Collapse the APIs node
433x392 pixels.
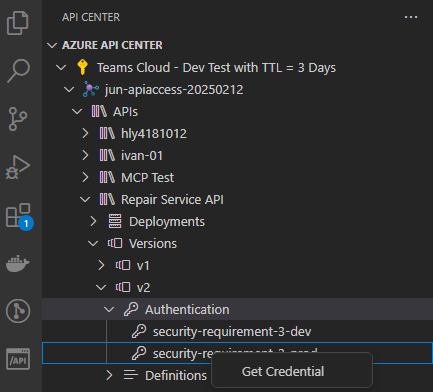(77, 112)
